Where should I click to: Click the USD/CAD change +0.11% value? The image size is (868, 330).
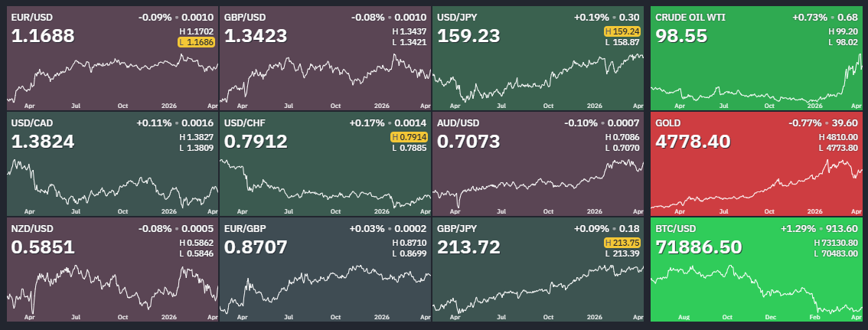153,123
